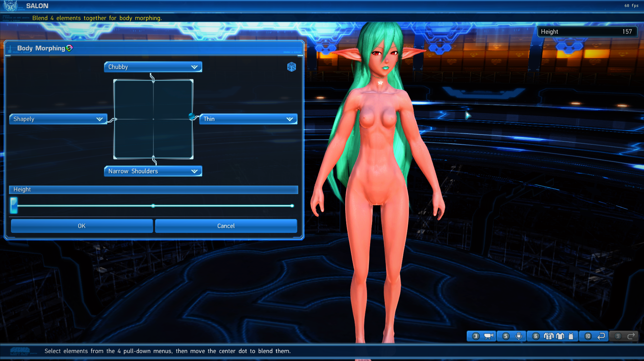Screen dimensions: 644x361
Task: Click the undo arrow icon
Action: (601, 336)
